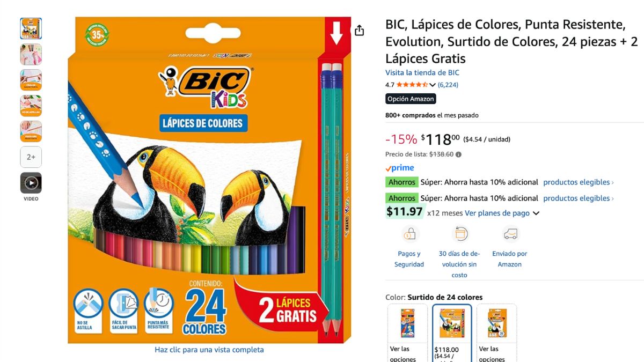
Task: Click the share icon above product image
Action: (359, 31)
